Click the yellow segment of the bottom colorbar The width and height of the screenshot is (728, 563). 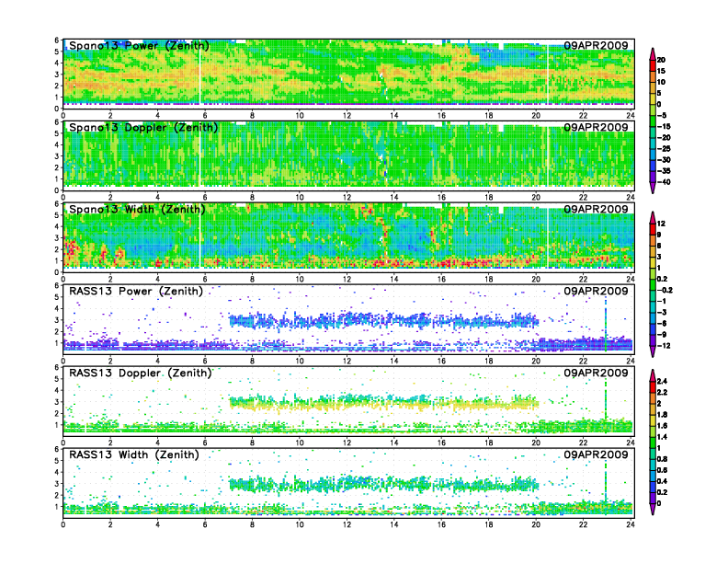(x=653, y=419)
